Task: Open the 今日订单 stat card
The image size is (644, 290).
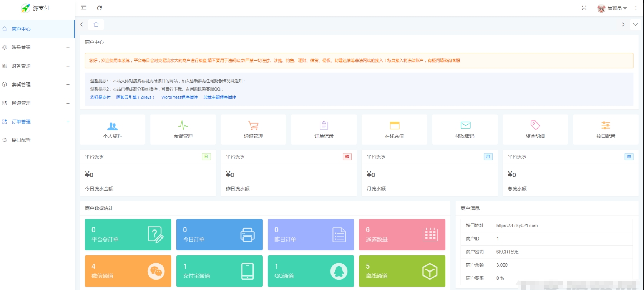Action: pos(219,235)
